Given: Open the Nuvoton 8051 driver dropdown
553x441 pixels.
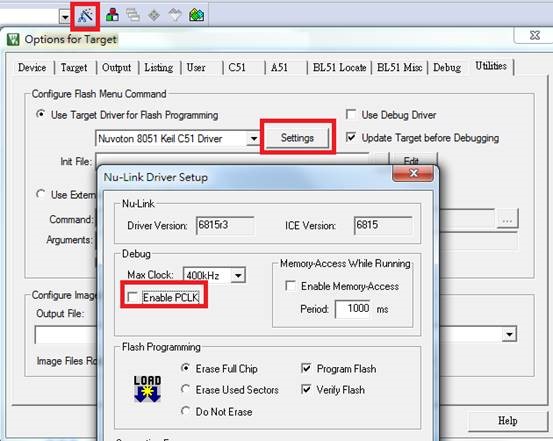Looking at the screenshot, I should [x=254, y=139].
